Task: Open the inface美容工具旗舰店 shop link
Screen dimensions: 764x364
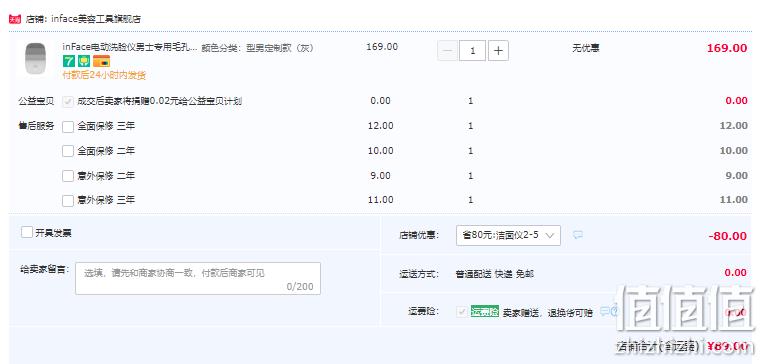Action: (x=96, y=19)
